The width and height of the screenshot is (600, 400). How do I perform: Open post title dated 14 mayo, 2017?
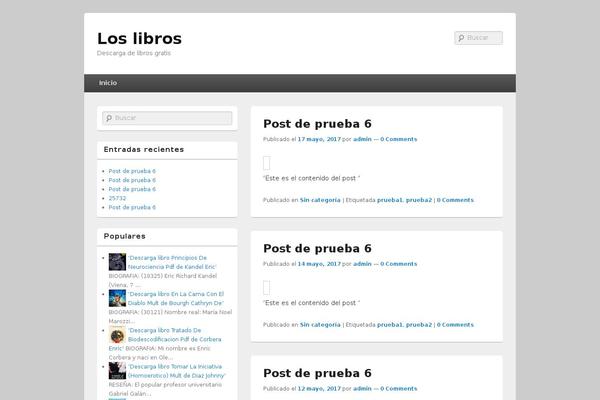(317, 249)
